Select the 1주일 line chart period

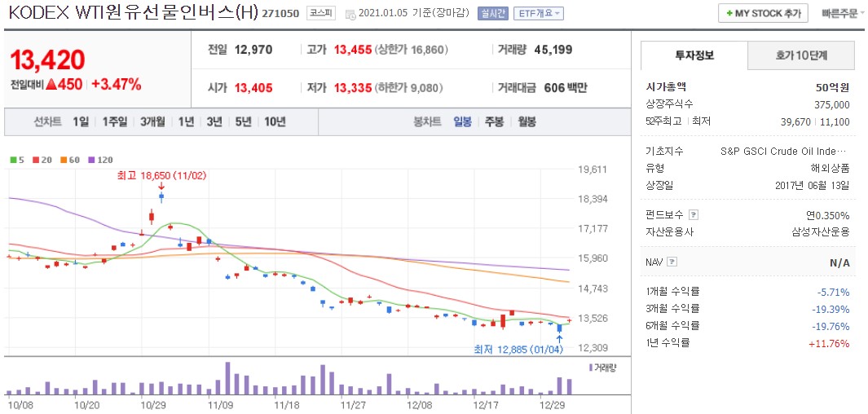pyautogui.click(x=115, y=121)
